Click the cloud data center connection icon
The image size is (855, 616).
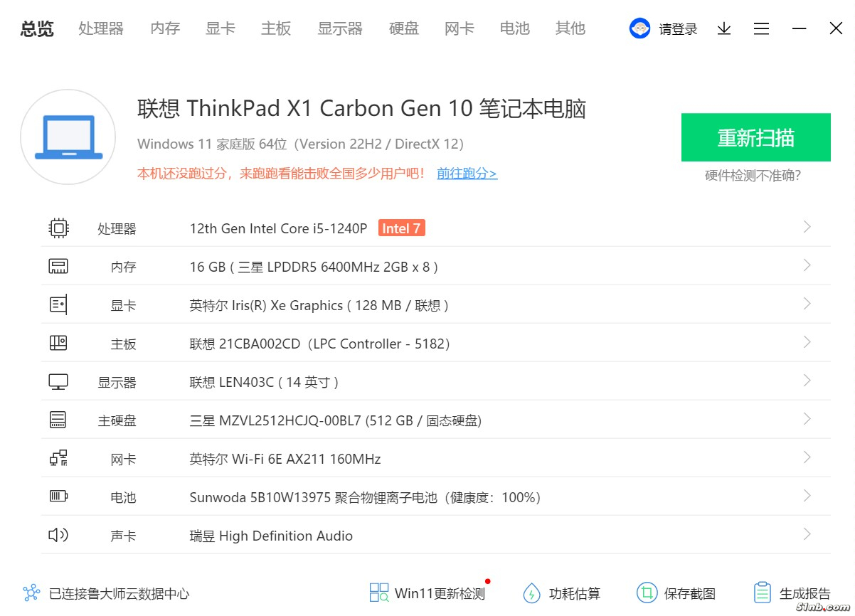click(x=31, y=593)
